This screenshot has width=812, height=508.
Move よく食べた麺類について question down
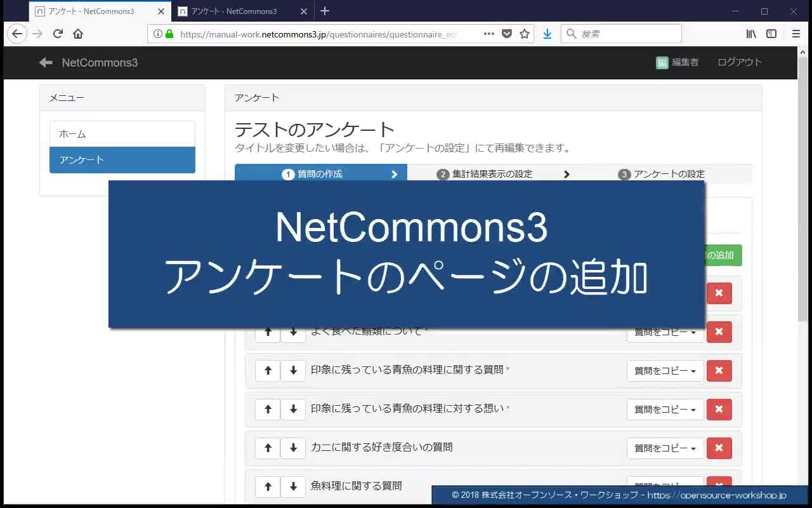tap(293, 334)
